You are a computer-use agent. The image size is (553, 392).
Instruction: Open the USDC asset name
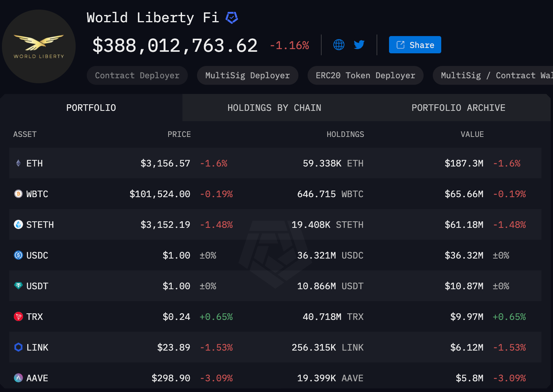[x=37, y=255]
